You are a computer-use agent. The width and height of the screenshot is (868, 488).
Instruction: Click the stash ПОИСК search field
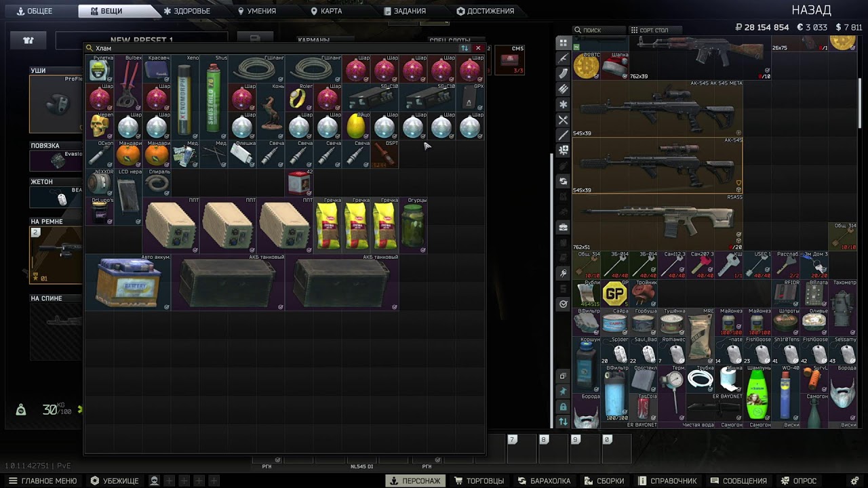point(599,30)
